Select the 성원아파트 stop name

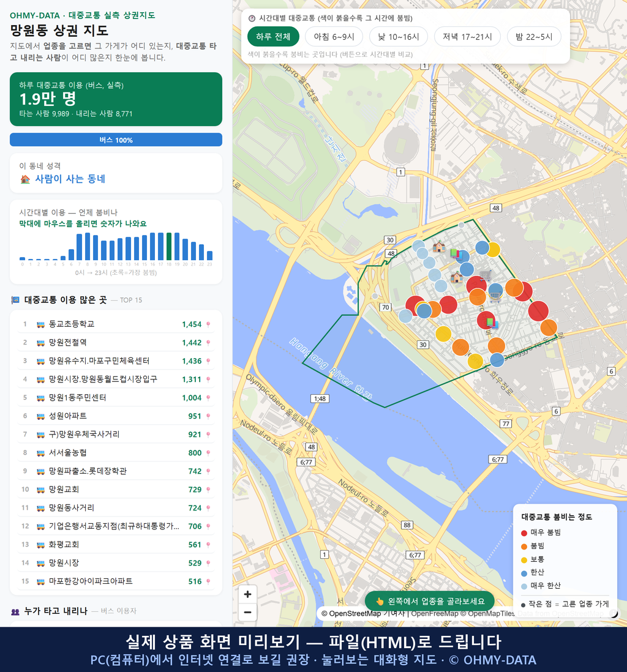(68, 416)
